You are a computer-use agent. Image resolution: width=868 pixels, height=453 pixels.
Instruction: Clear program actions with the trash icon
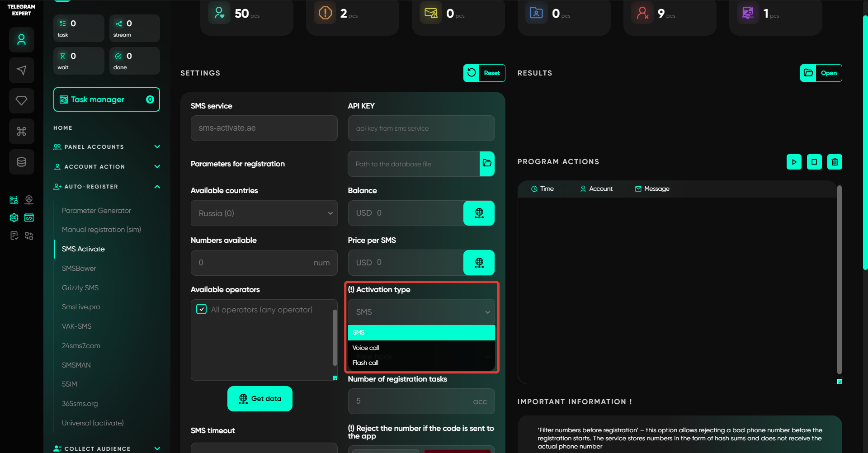(835, 162)
